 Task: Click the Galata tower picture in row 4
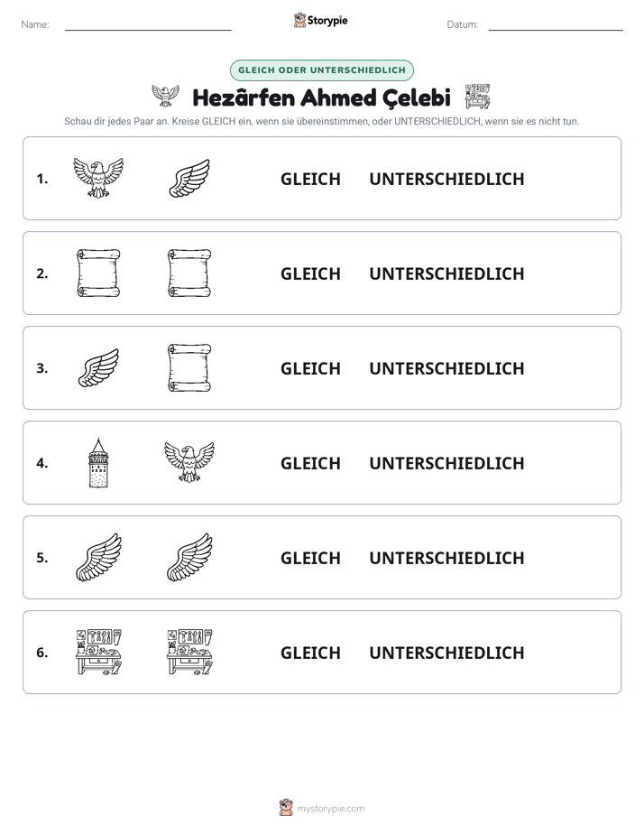pos(98,462)
